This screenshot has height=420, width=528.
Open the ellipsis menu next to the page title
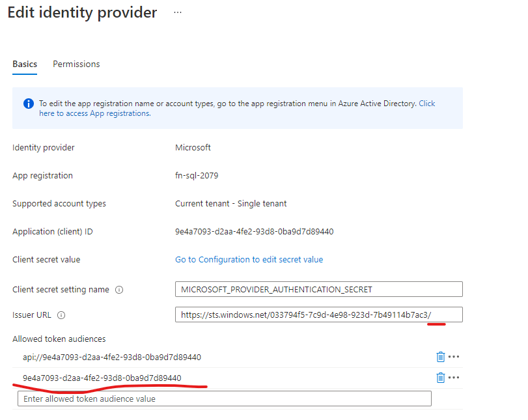point(178,13)
